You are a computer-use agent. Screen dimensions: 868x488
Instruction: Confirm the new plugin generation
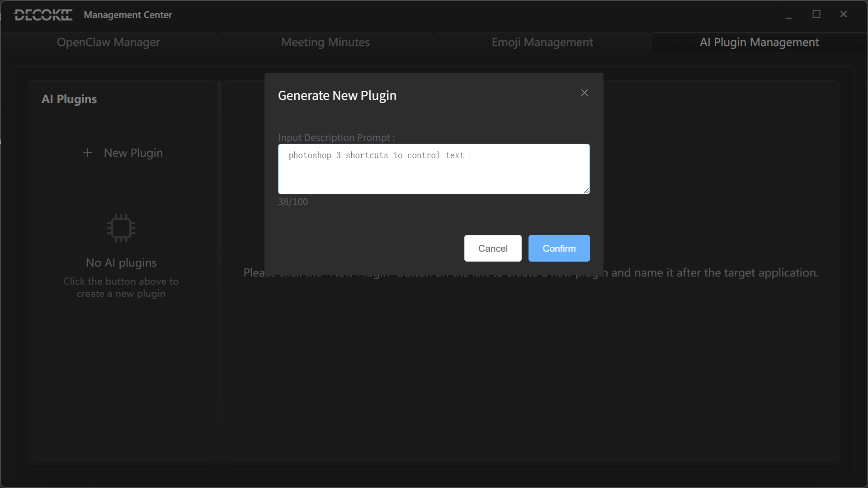coord(559,248)
